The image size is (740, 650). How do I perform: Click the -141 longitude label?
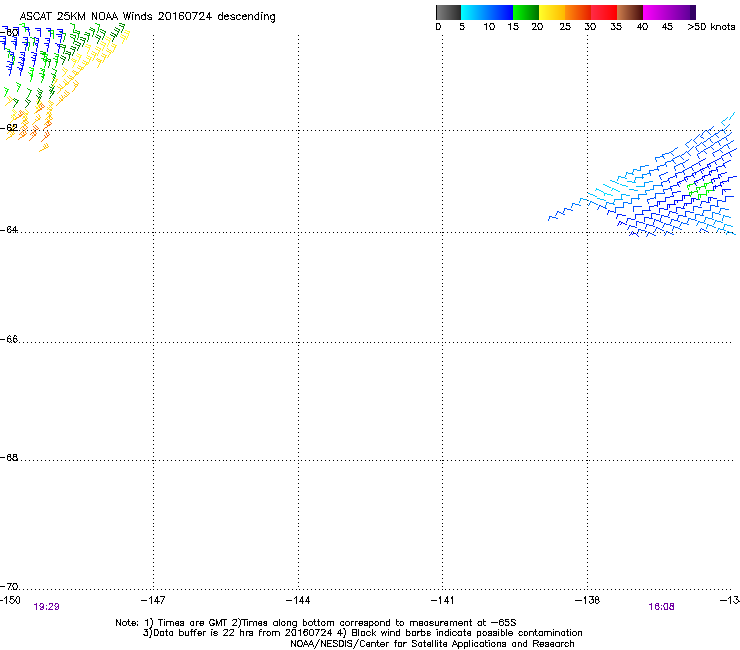[x=443, y=600]
